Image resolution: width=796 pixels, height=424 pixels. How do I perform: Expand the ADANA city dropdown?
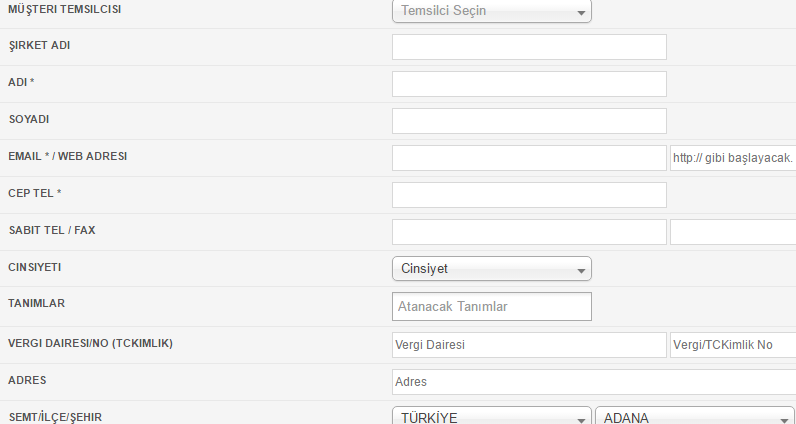[694, 416]
